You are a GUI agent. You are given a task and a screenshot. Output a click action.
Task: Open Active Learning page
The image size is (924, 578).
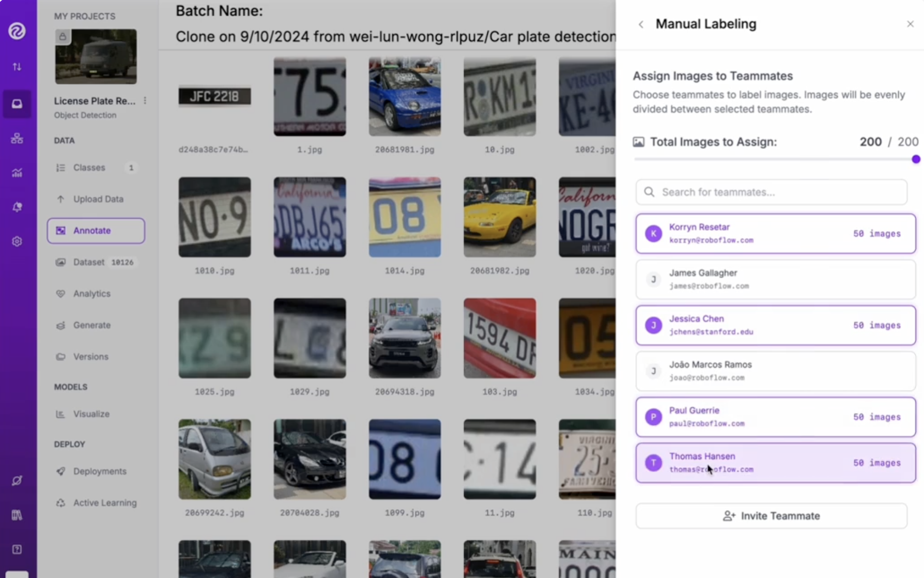point(96,503)
